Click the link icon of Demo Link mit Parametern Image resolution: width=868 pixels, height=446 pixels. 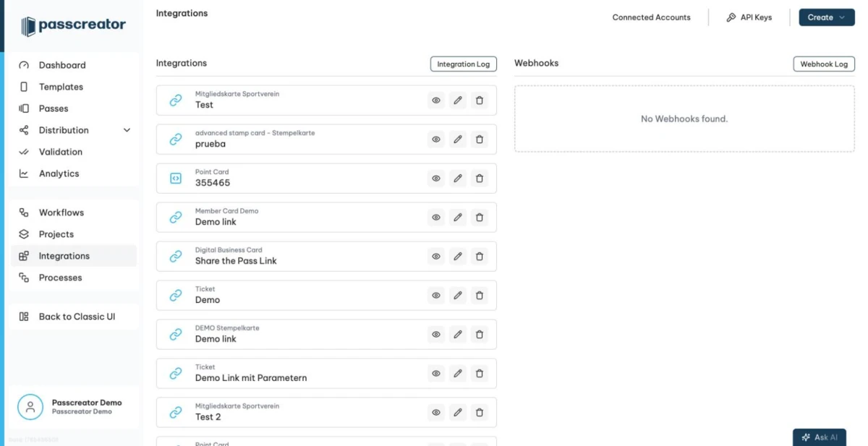tap(176, 374)
